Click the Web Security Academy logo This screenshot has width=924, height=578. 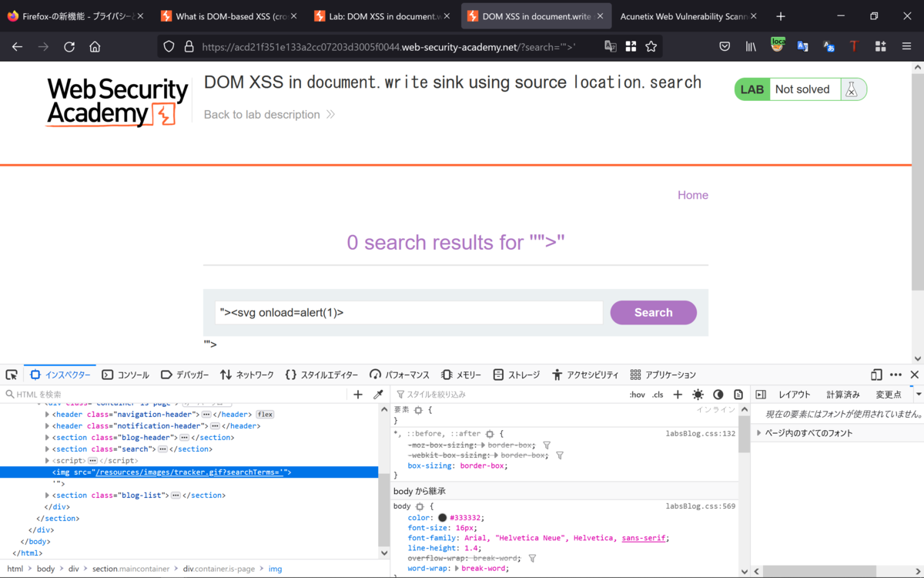coord(117,102)
